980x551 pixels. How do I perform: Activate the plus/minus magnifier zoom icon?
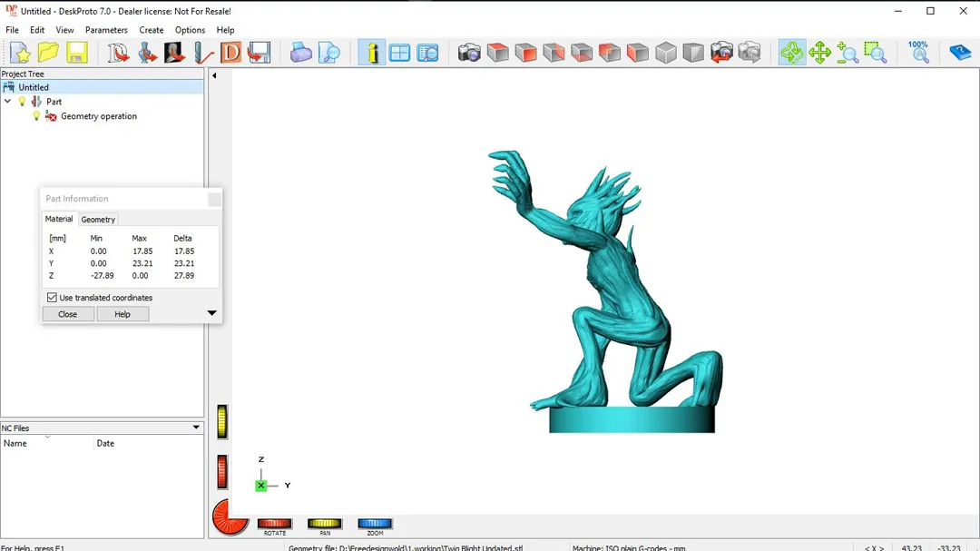(848, 53)
